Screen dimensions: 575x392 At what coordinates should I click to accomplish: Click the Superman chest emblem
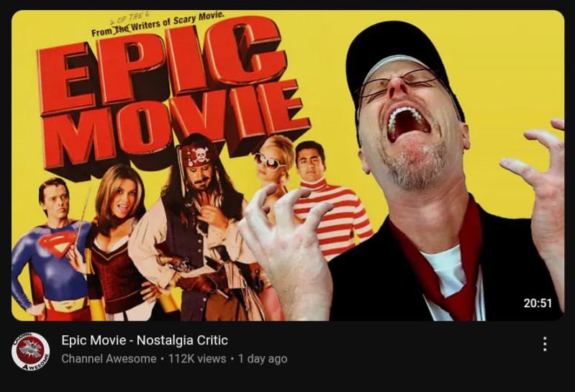pyautogui.click(x=58, y=244)
